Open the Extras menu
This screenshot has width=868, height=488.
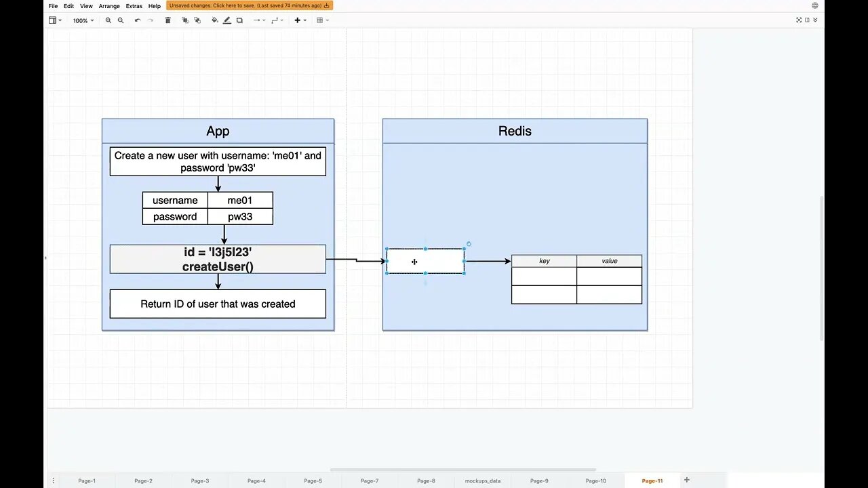pos(134,5)
